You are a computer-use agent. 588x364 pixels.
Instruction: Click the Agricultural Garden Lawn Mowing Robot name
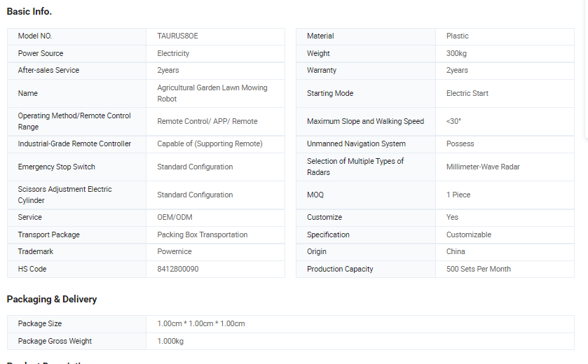click(212, 93)
